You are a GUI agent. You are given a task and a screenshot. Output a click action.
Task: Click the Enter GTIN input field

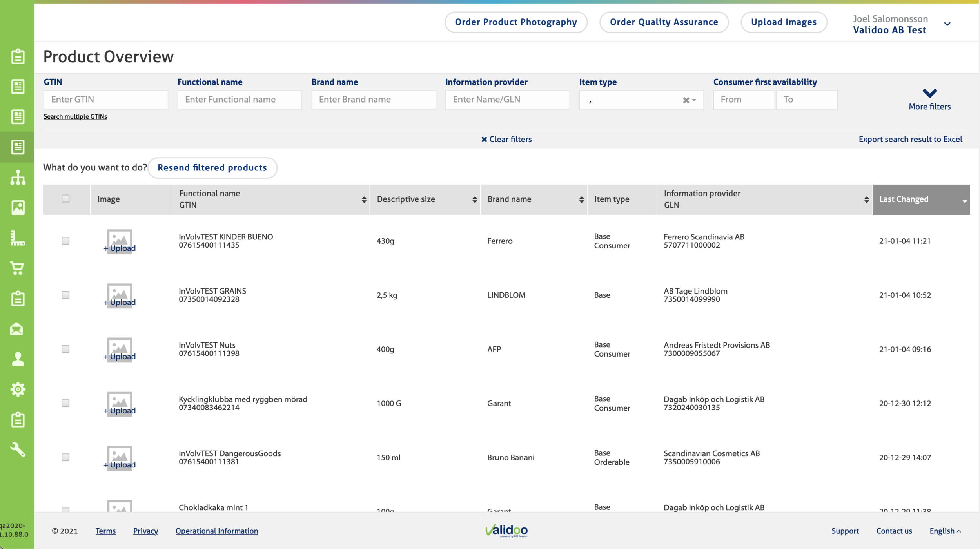coord(105,100)
